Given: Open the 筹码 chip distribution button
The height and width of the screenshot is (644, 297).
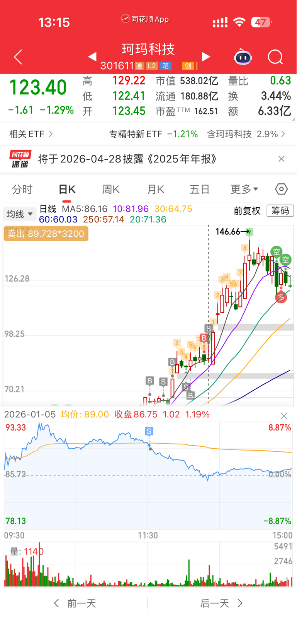Looking at the screenshot, I should (x=280, y=211).
